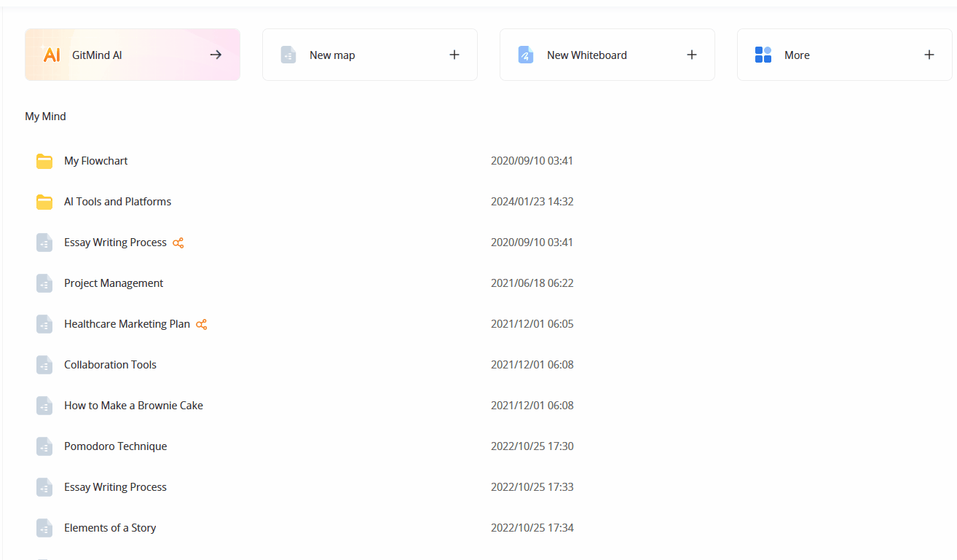Viewport: 957px width, 560px height.
Task: Click the More four-squares icon
Action: [x=763, y=55]
